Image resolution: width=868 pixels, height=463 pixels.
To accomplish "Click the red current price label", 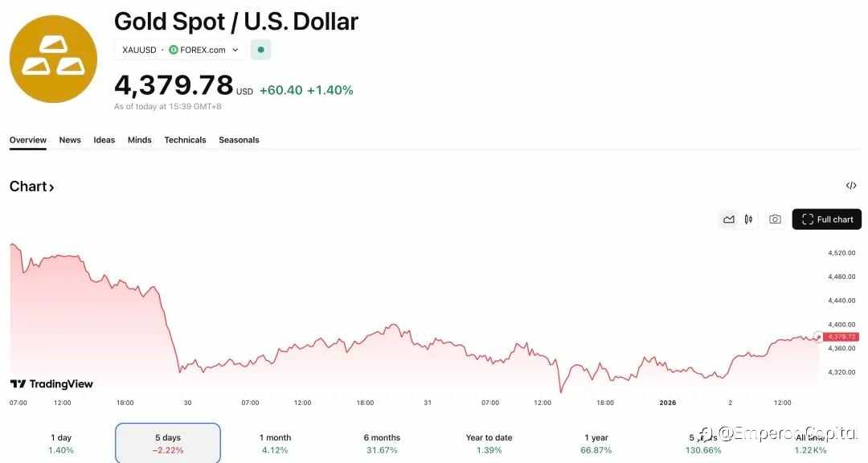I will (x=842, y=337).
